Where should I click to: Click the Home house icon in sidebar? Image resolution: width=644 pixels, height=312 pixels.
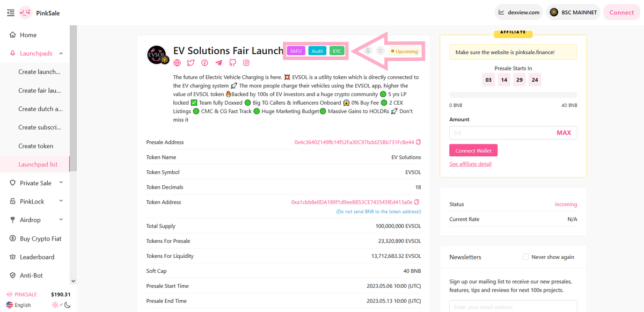(13, 35)
